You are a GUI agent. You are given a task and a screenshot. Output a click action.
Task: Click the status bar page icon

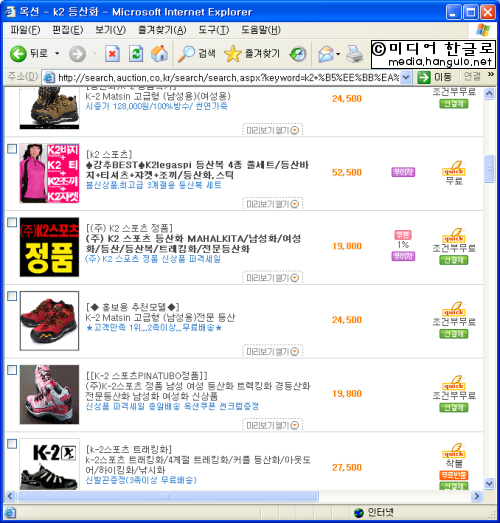pos(10,513)
